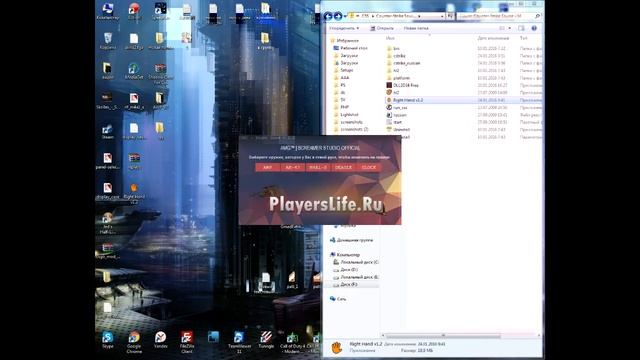The width and height of the screenshot is (640, 360).
Task: Select the hl2 folder
Action: click(393, 71)
